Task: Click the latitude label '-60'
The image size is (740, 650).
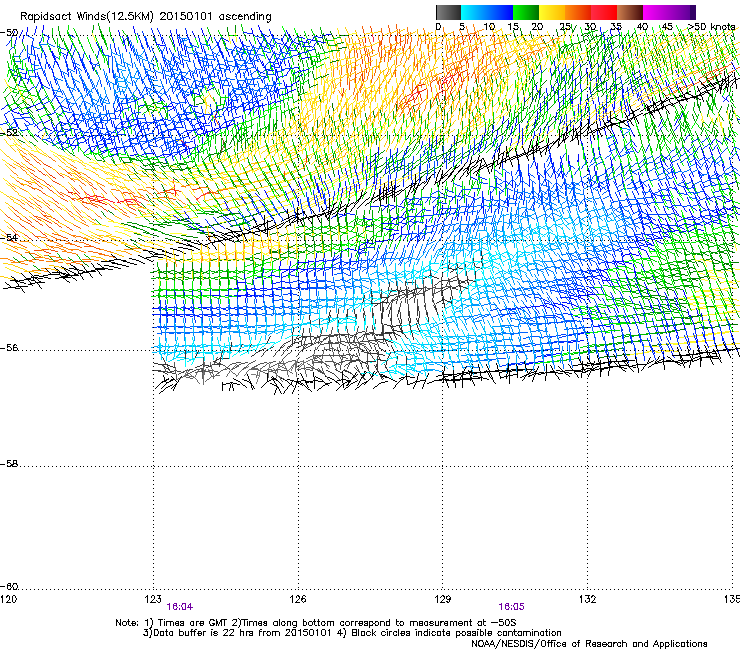Action: click(9, 587)
